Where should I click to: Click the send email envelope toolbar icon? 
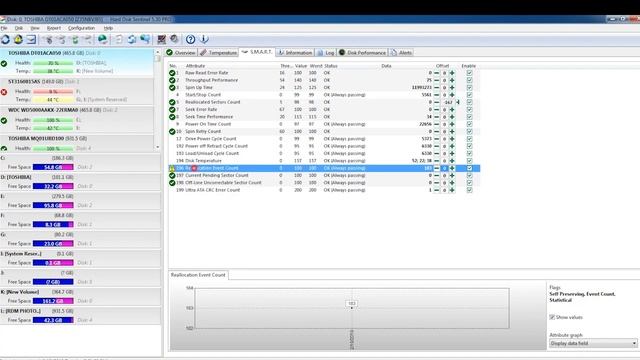pos(31,39)
